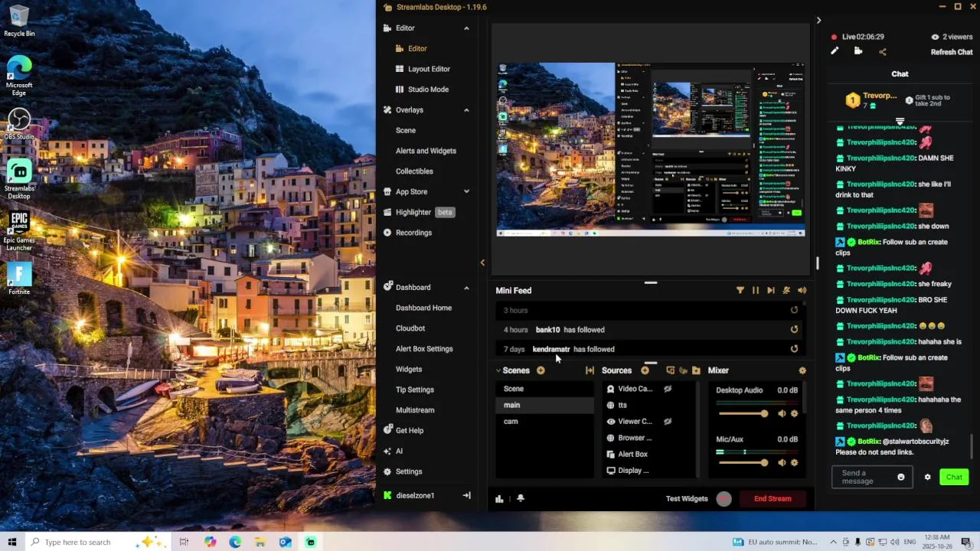Screen dimensions: 980x551
Task: Toggle visibility of Video Ca... source
Action: 668,389
